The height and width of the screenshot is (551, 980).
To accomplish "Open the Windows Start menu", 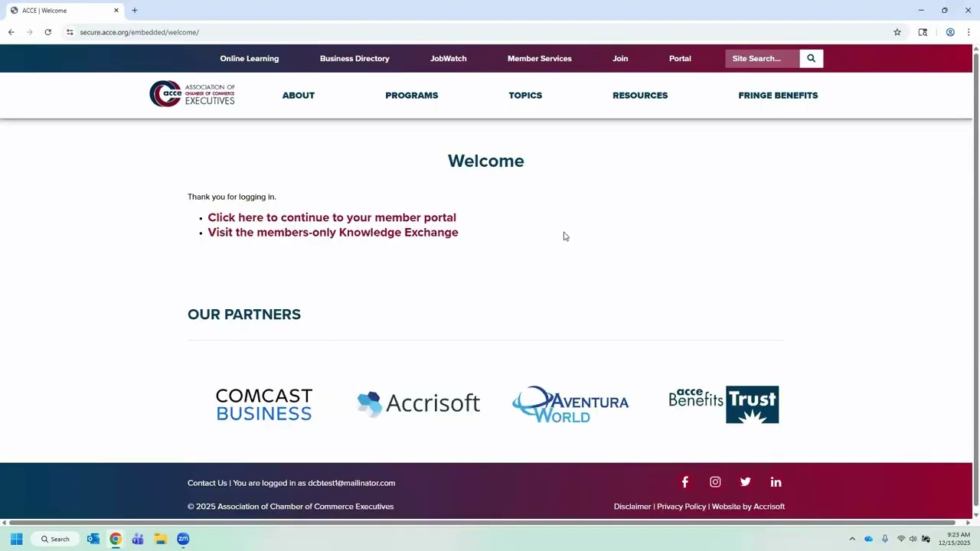I will click(16, 539).
